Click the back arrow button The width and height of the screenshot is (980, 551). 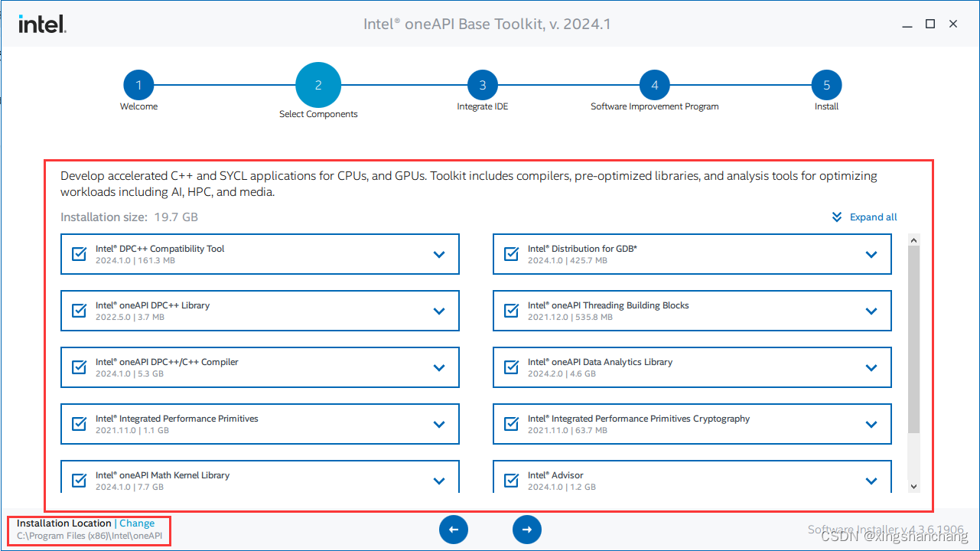pyautogui.click(x=454, y=530)
